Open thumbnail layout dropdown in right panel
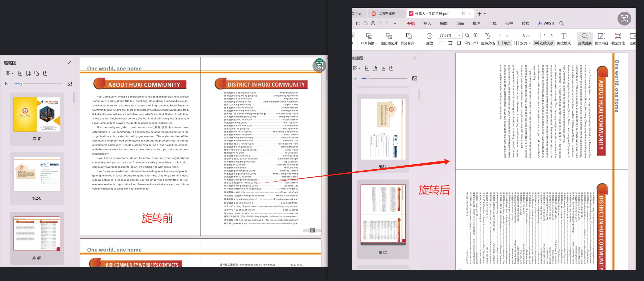The width and height of the screenshot is (644, 281). 357,68
